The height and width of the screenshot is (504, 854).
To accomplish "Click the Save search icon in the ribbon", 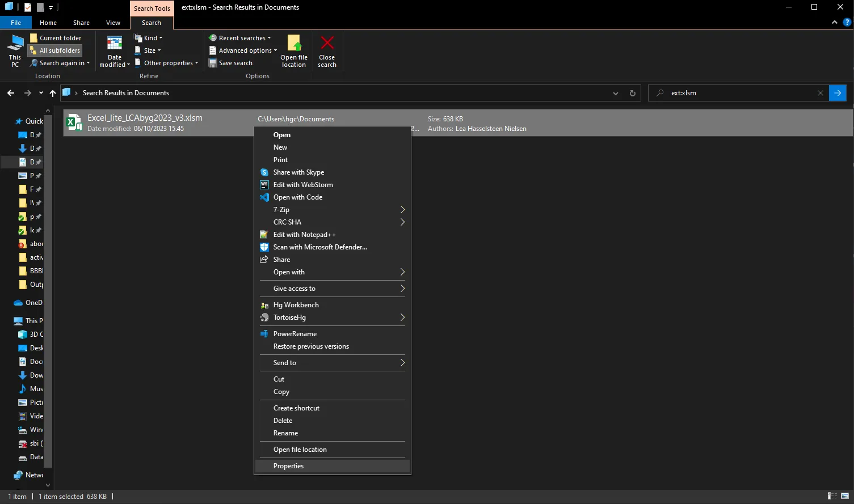I will pyautogui.click(x=213, y=63).
